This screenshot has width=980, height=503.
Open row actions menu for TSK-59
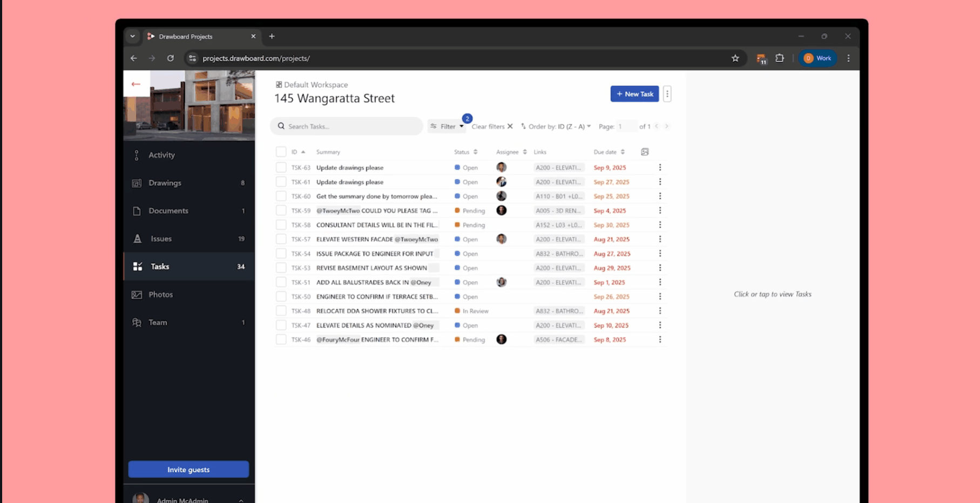660,210
